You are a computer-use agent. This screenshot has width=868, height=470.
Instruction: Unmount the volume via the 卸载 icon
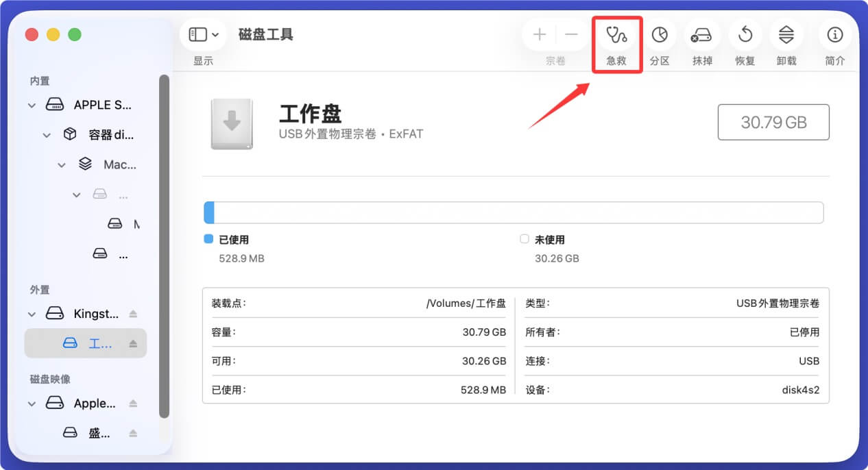(x=786, y=34)
